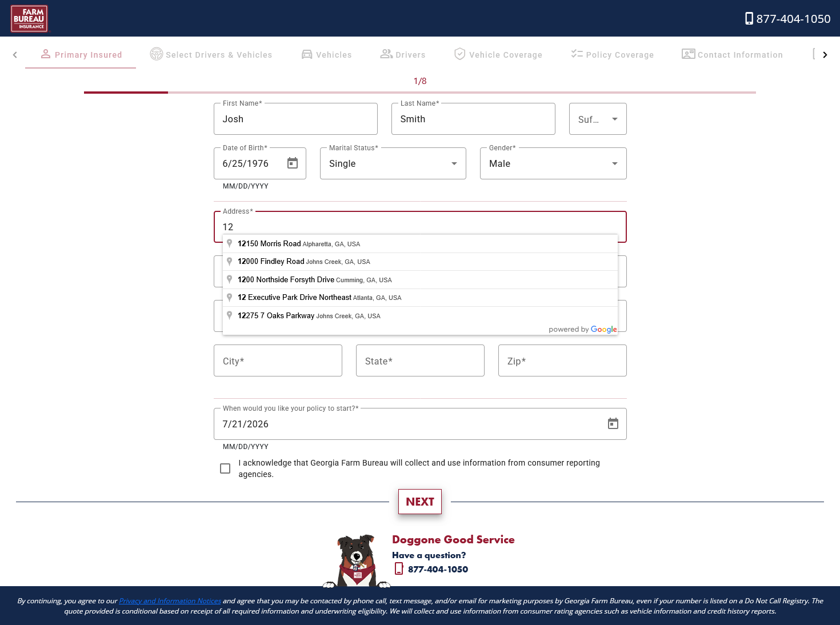
Task: Switch to the Vehicles tab
Action: (326, 55)
